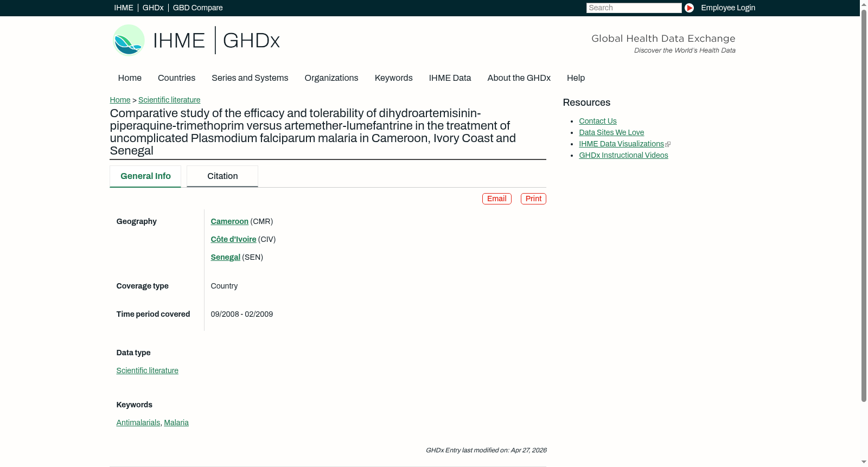
Task: Click the IHME leaf logo icon
Action: 129,40
